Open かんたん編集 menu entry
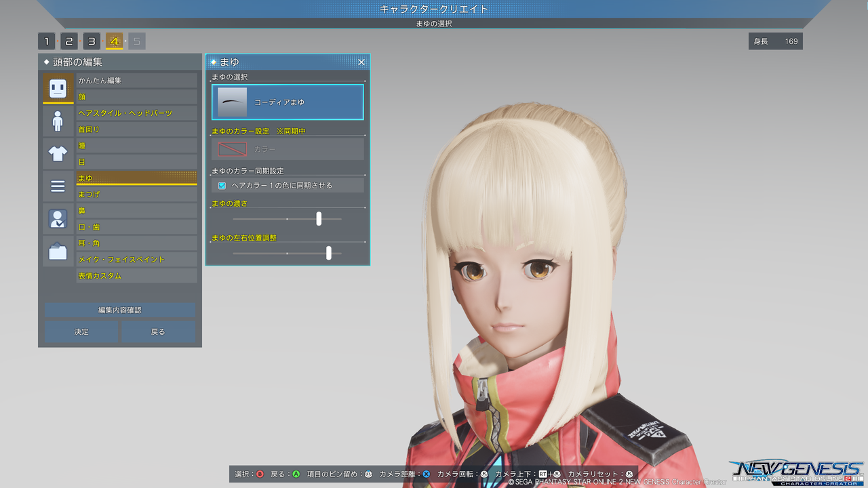 (137, 81)
